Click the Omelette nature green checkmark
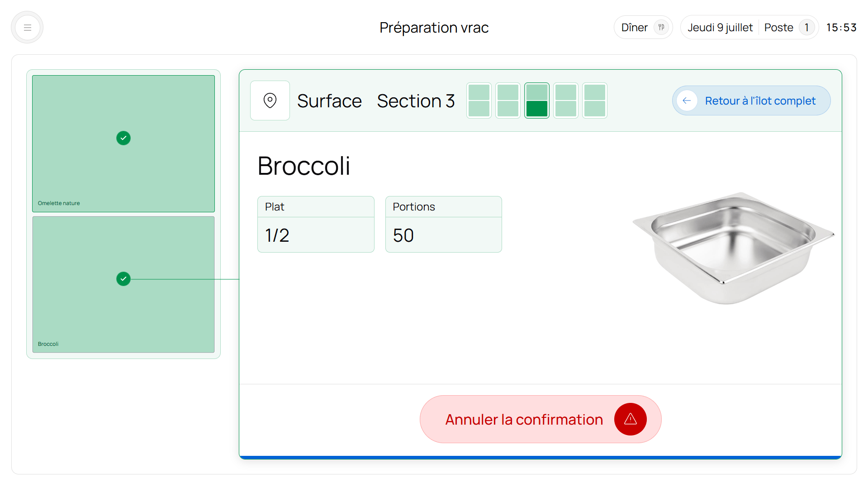Image resolution: width=868 pixels, height=488 pixels. click(x=123, y=138)
